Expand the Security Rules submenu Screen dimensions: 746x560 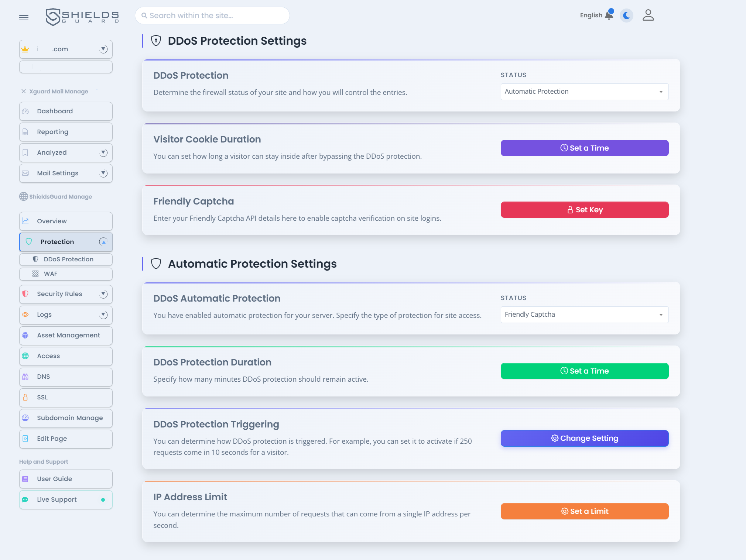click(103, 294)
